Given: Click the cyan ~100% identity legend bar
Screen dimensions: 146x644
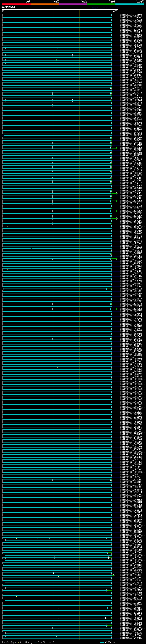Looking at the screenshot, I should tap(130, 4).
